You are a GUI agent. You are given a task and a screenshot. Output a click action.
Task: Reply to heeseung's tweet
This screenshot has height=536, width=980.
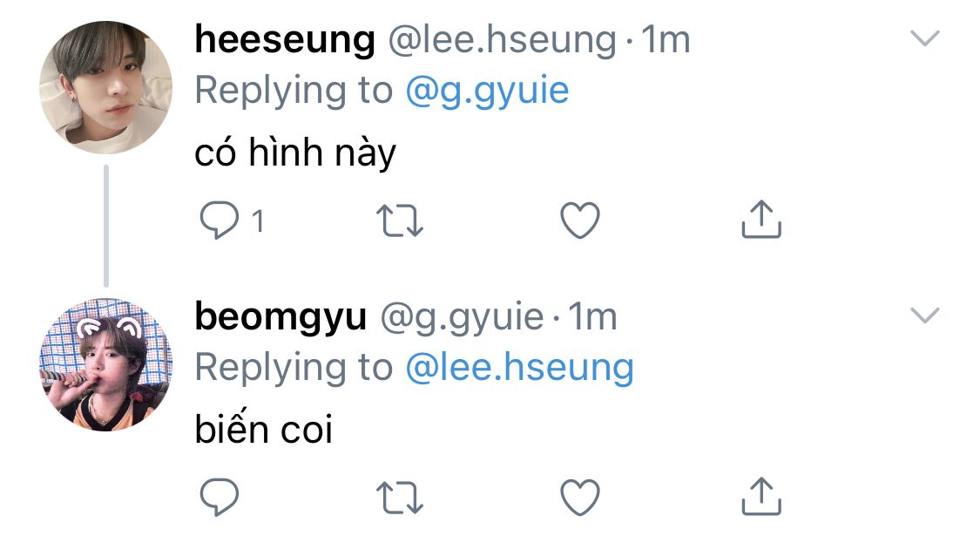coord(220,221)
